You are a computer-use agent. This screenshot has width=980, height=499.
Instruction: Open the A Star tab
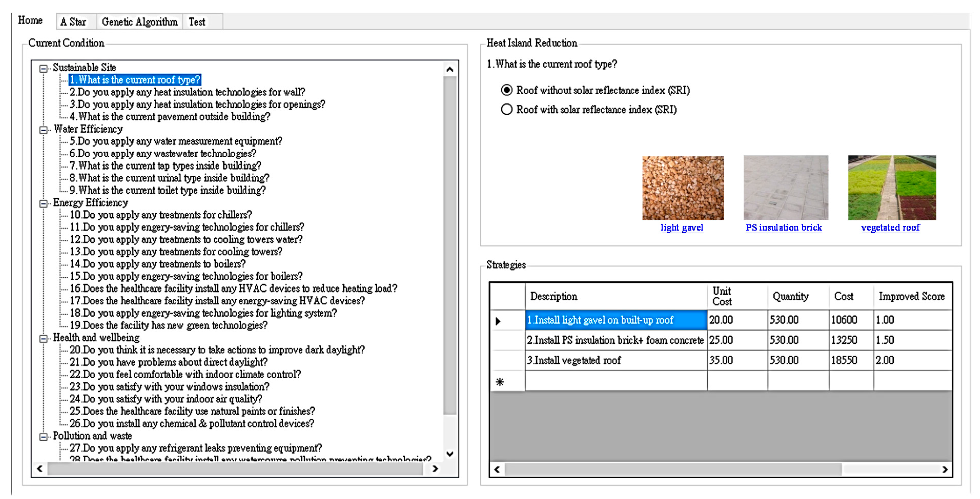(x=74, y=22)
